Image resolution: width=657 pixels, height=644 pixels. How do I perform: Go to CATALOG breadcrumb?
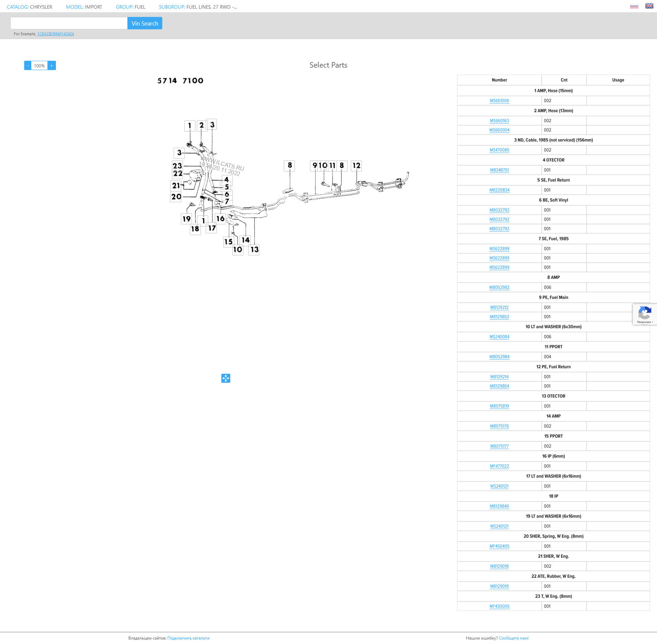[18, 7]
